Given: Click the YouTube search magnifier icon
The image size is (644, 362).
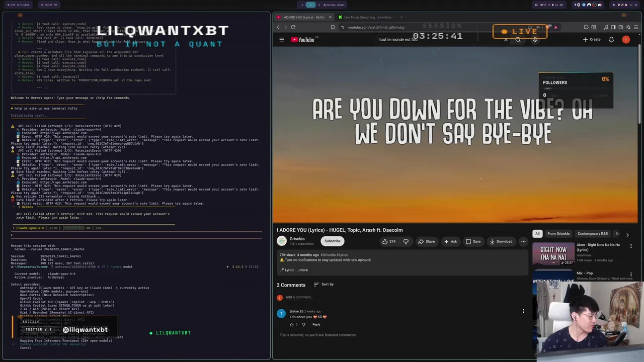Looking at the screenshot, I should click(518, 40).
